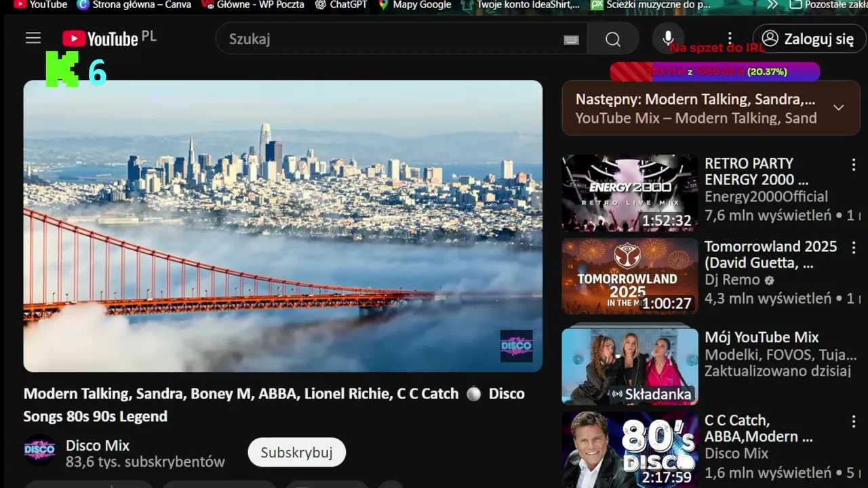Open Disco Mix channel avatar
The width and height of the screenshot is (868, 488).
click(40, 450)
